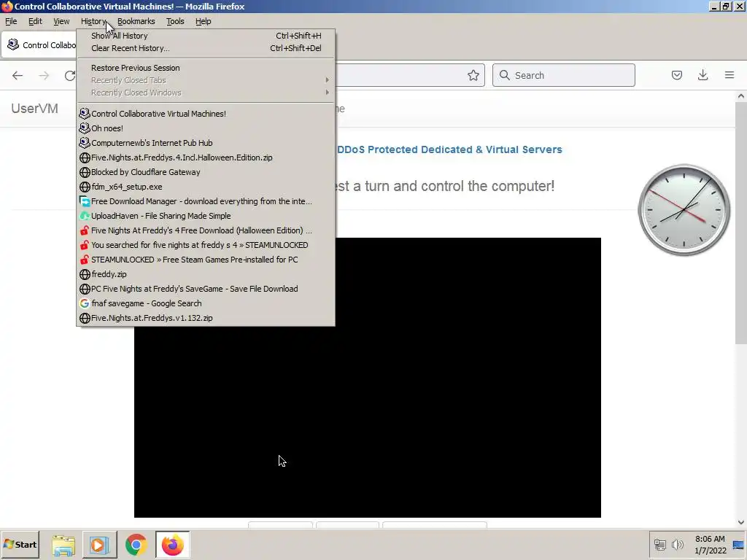Select the Control Collabo browser tab

(39, 45)
